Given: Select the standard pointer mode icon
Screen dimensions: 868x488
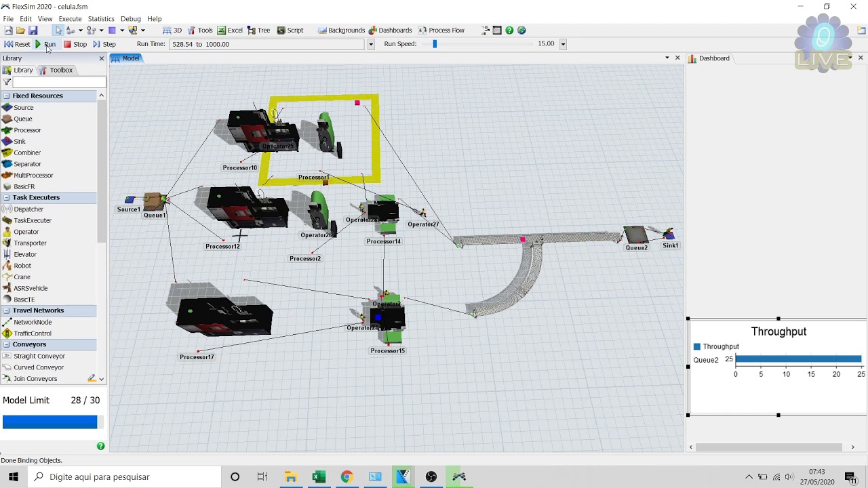Looking at the screenshot, I should click(x=58, y=30).
